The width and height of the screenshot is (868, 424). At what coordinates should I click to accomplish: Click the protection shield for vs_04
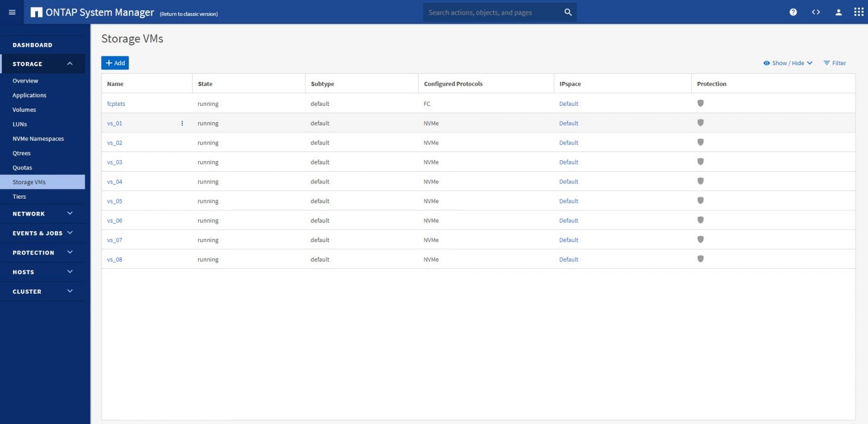700,181
